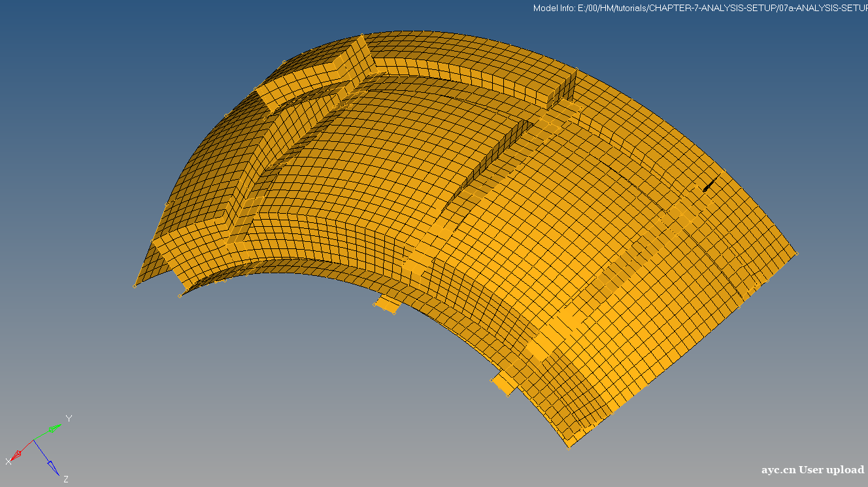This screenshot has width=868, height=487.
Task: Click the white Z axis letter label
Action: 66,479
